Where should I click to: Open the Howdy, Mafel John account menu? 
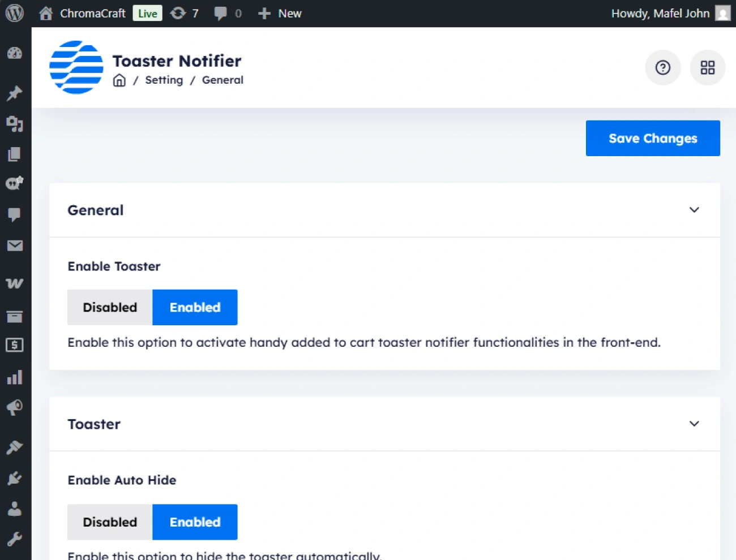coord(660,13)
